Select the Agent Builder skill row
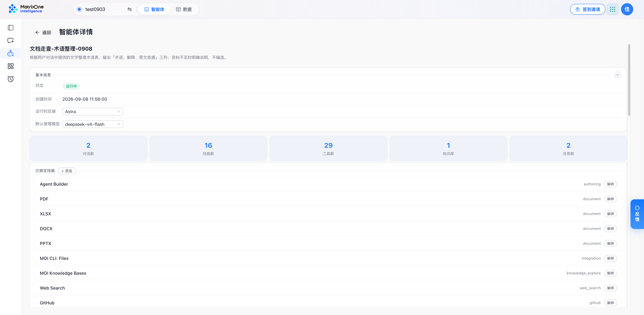Screen dimensions: 644x315 pos(328,184)
